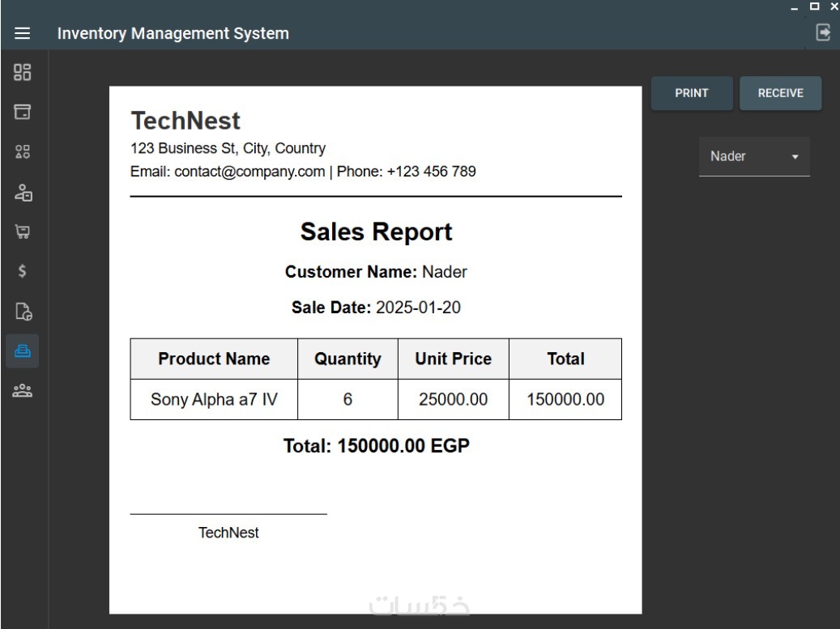The width and height of the screenshot is (840, 629).
Task: Click the logout icon in header
Action: (x=823, y=32)
